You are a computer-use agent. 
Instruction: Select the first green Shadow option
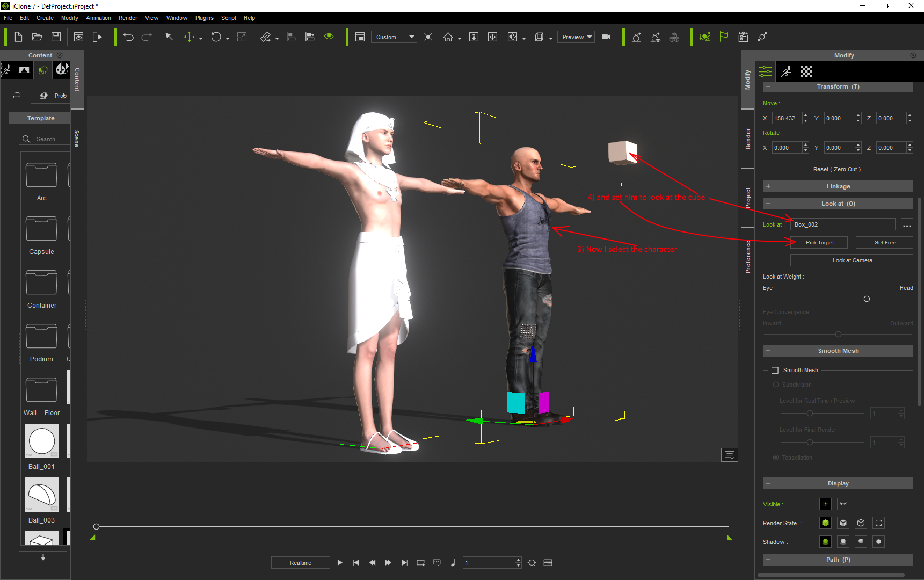tap(826, 542)
